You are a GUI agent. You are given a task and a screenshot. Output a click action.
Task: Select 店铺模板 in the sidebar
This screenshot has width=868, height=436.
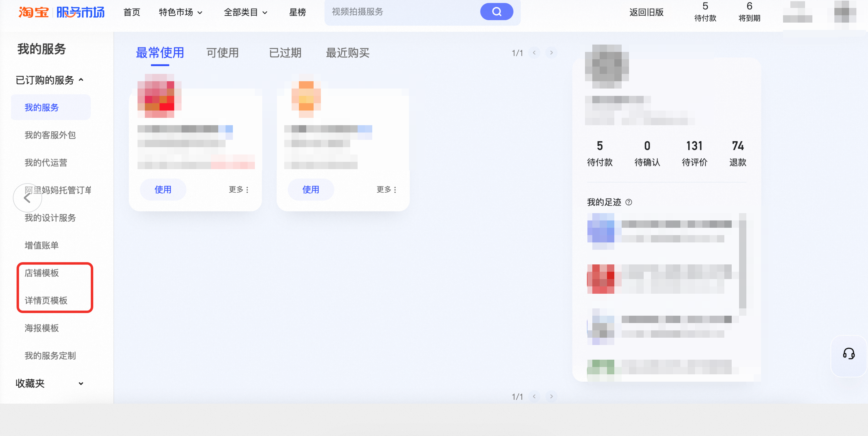[x=42, y=273]
